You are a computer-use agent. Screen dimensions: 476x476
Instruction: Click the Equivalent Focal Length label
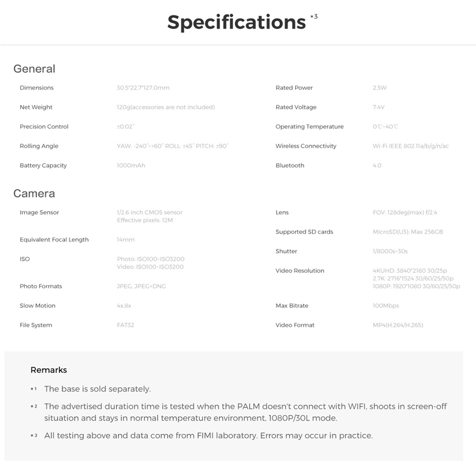tap(54, 240)
